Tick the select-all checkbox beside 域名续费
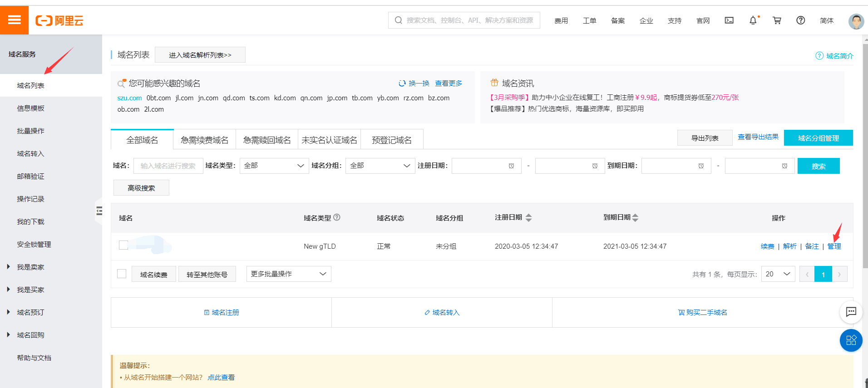 (122, 274)
